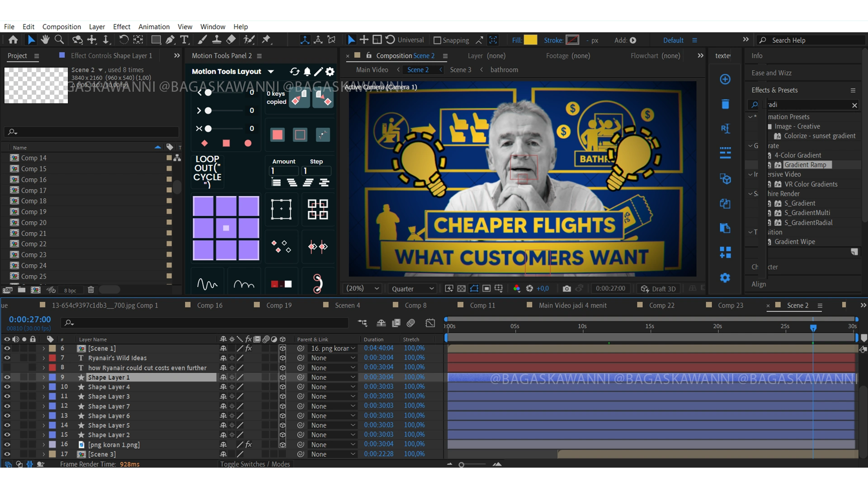Select the Zoom magnifier tool
868x488 pixels.
59,40
